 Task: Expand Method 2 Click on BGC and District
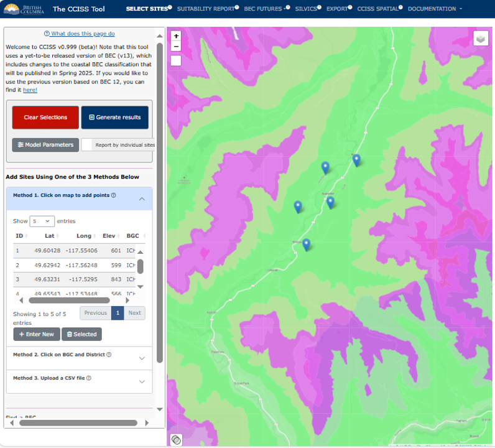click(79, 357)
